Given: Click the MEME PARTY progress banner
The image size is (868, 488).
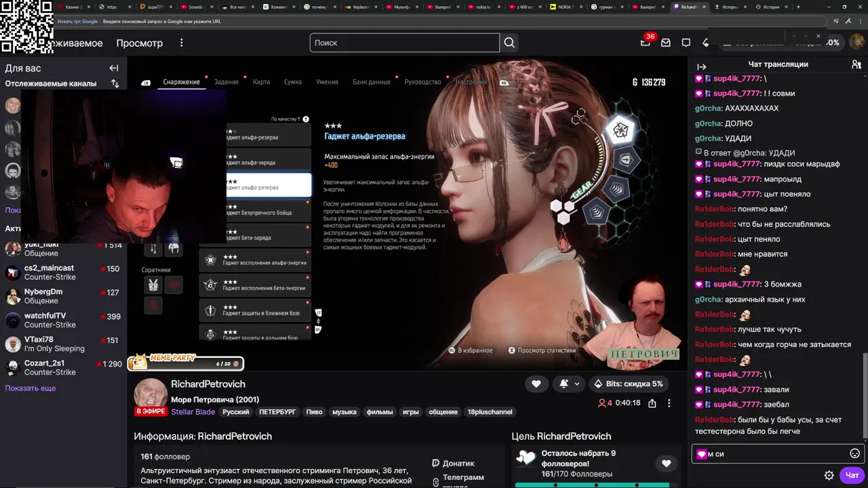Looking at the screenshot, I should pos(186,362).
